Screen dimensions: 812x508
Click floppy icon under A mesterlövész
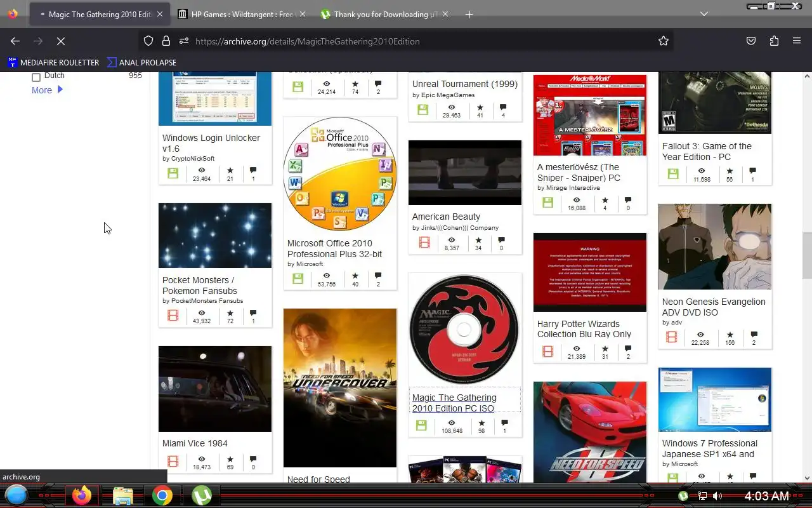(547, 203)
